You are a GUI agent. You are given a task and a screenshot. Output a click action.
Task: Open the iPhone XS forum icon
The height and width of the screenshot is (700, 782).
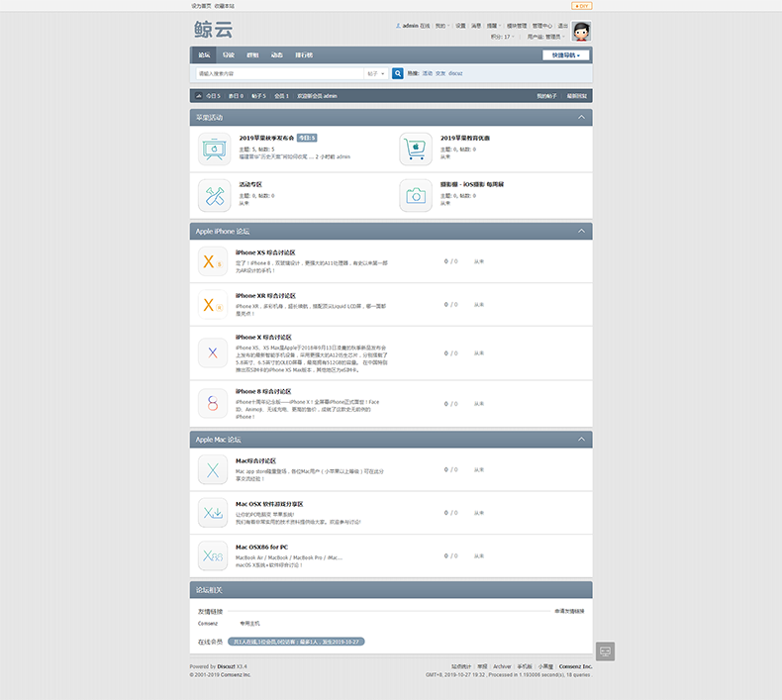213,261
